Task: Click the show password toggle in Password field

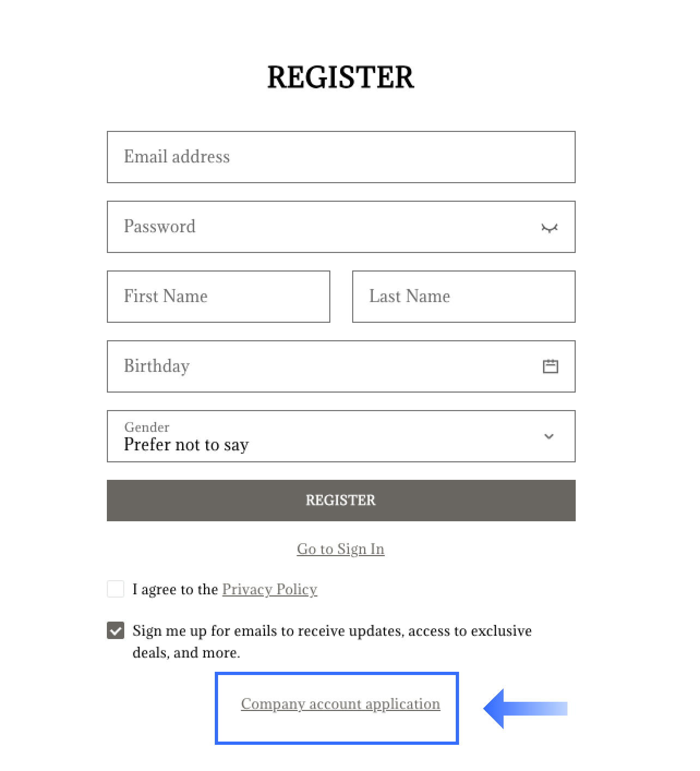Action: (550, 227)
